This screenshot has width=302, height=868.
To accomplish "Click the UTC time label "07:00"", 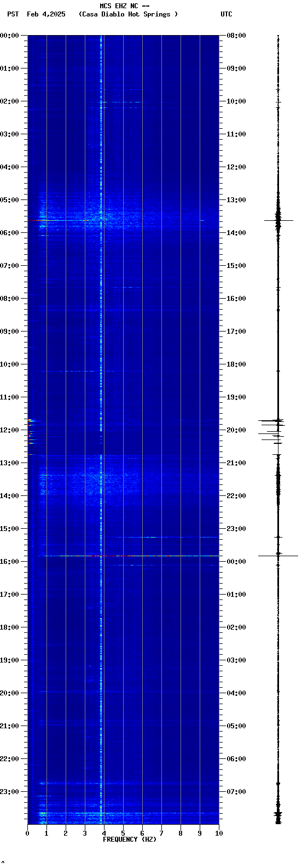I will click(x=236, y=792).
